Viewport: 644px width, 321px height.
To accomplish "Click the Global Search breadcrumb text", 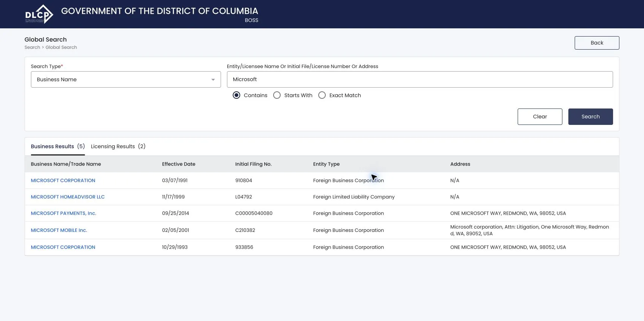I will click(x=61, y=47).
